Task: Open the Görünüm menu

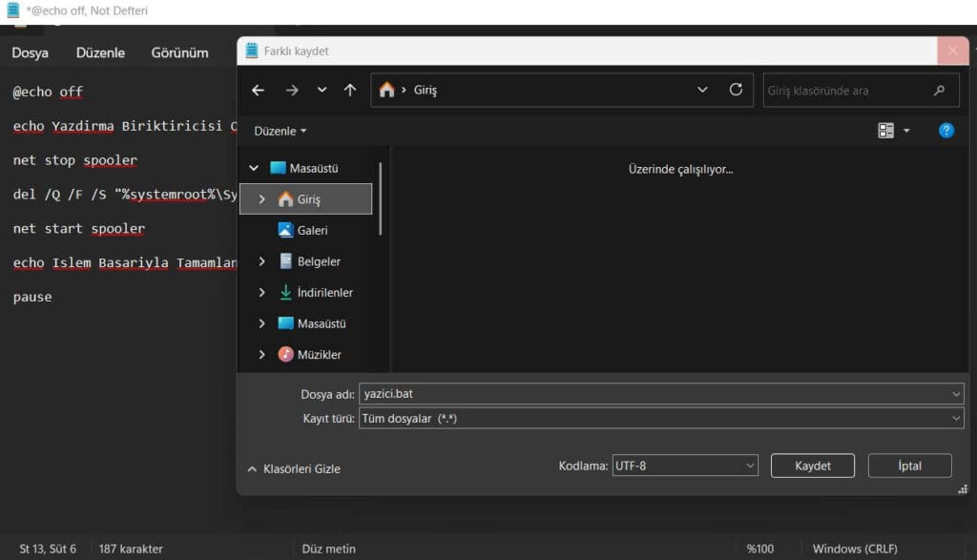Action: point(179,52)
